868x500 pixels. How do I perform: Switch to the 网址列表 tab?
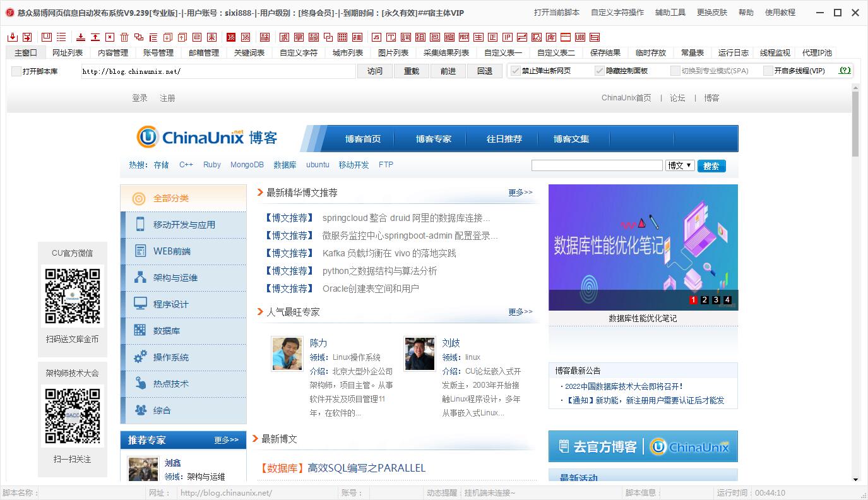click(68, 53)
